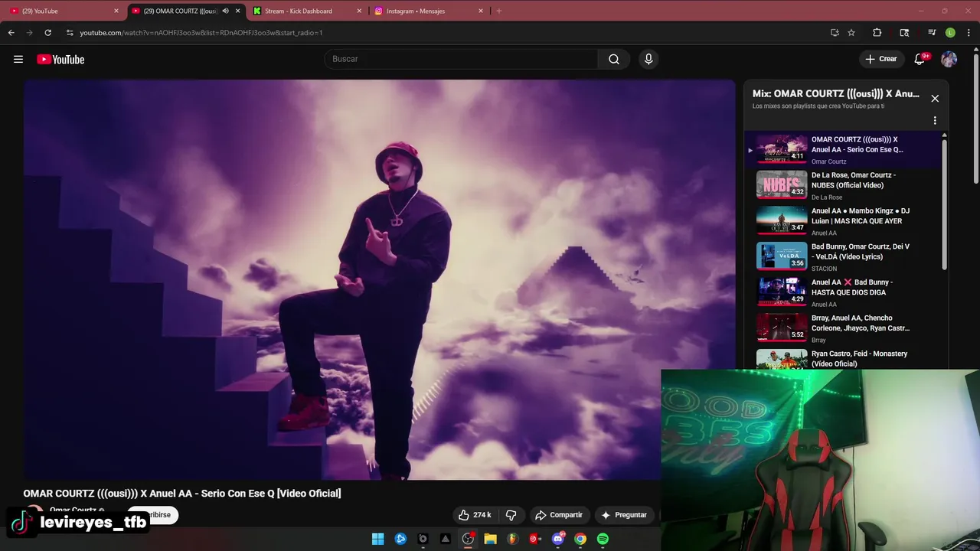The width and height of the screenshot is (980, 551).
Task: Open the notifications bell
Action: click(920, 59)
